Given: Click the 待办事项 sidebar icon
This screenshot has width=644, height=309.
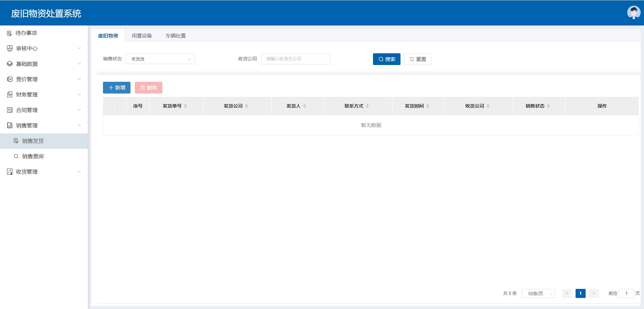Looking at the screenshot, I should (x=9, y=33).
